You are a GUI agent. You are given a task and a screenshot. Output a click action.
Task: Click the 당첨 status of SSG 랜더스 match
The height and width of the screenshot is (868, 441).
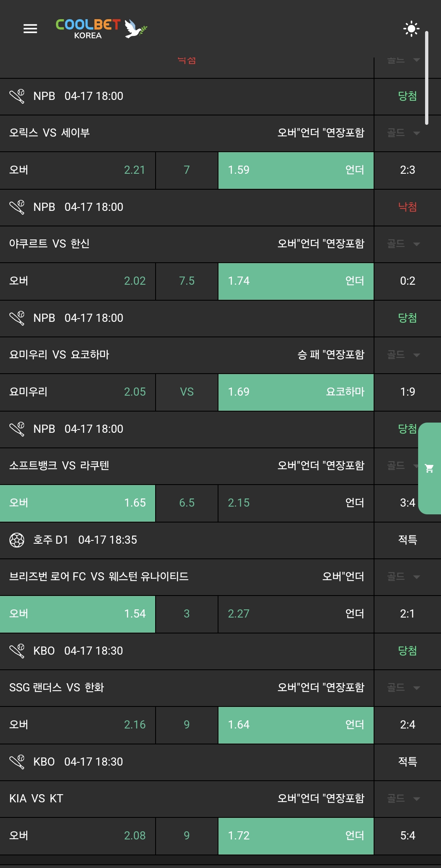click(x=408, y=651)
